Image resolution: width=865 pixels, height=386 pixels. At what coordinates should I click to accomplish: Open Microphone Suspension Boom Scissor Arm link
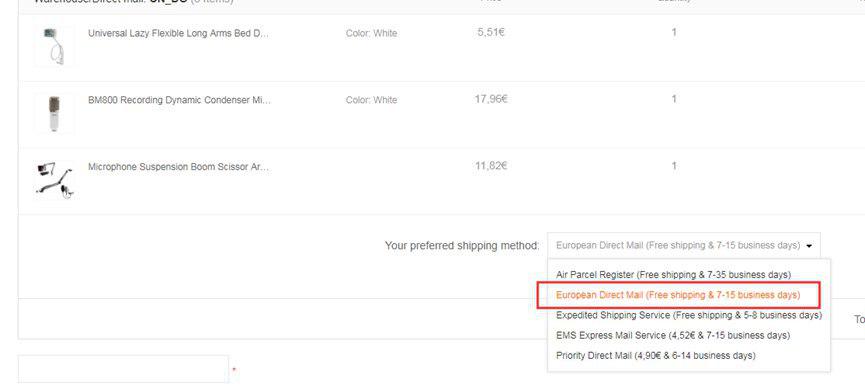pos(178,167)
